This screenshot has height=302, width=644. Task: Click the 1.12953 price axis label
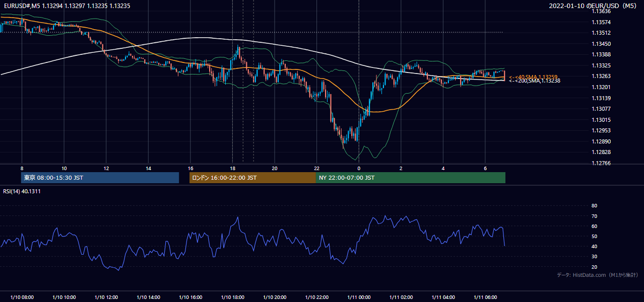(x=601, y=130)
